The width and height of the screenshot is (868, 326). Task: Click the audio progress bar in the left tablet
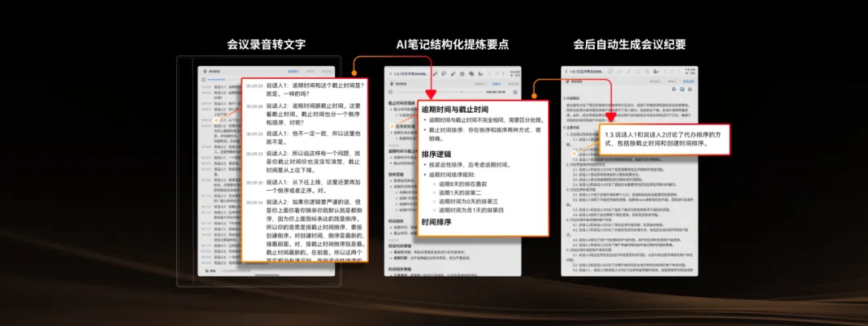(217, 80)
